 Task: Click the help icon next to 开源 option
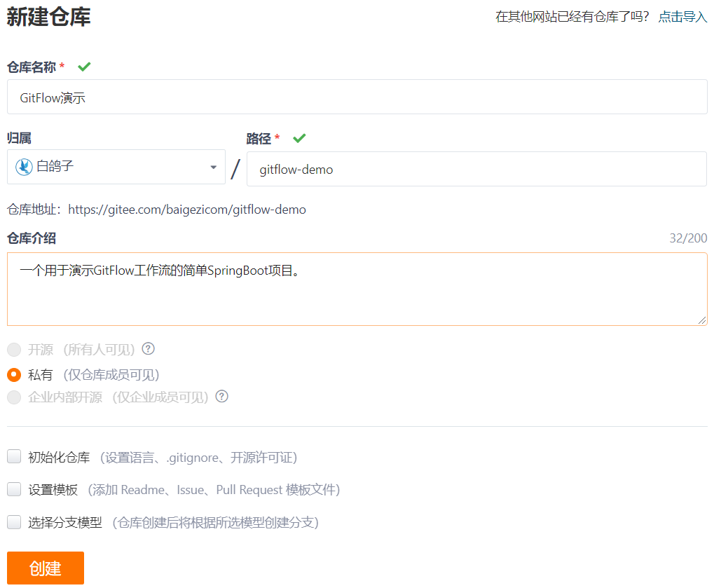[x=148, y=349]
